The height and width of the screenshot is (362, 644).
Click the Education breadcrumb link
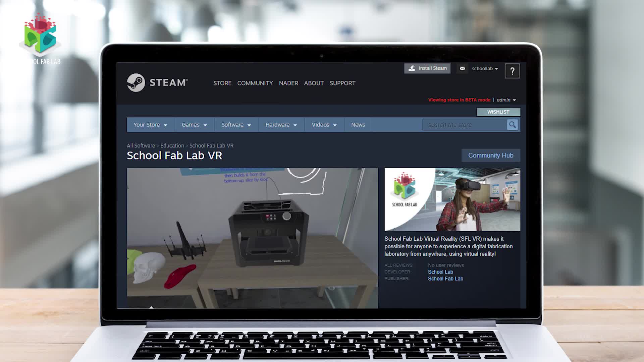coord(172,145)
